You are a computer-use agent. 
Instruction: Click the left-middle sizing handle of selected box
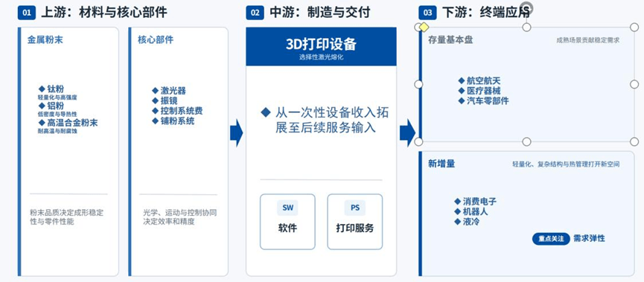click(418, 84)
